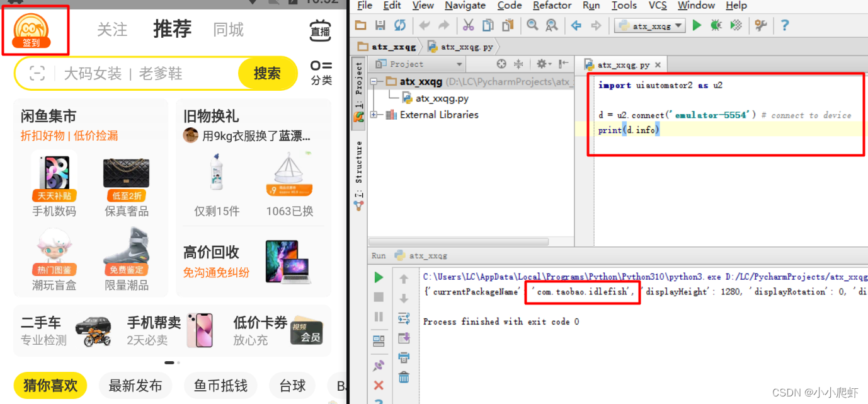Select the 台球 filter chip
868x404 pixels.
click(x=292, y=386)
